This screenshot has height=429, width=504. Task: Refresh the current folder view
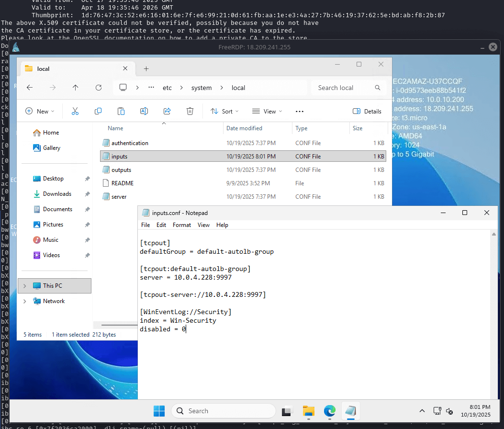[99, 88]
